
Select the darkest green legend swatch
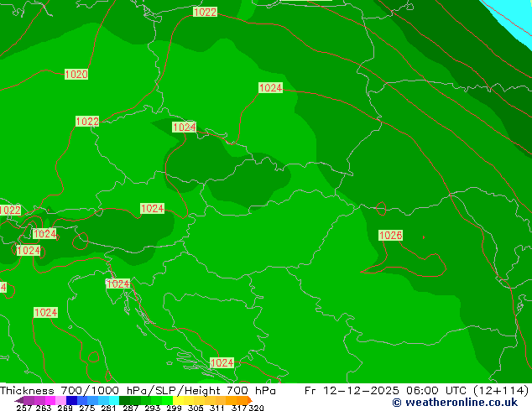point(124,400)
